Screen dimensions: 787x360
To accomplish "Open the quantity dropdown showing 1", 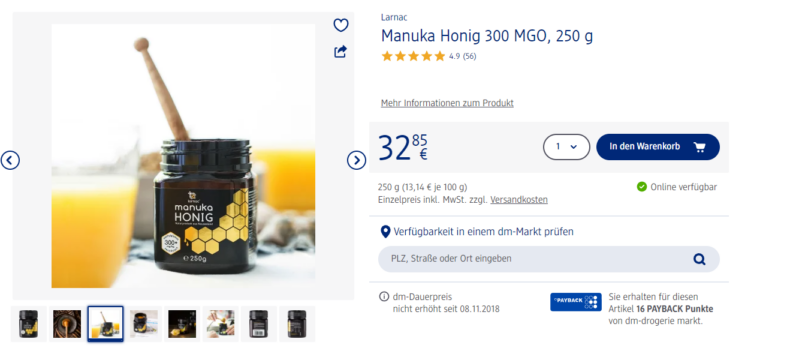I will pyautogui.click(x=566, y=147).
